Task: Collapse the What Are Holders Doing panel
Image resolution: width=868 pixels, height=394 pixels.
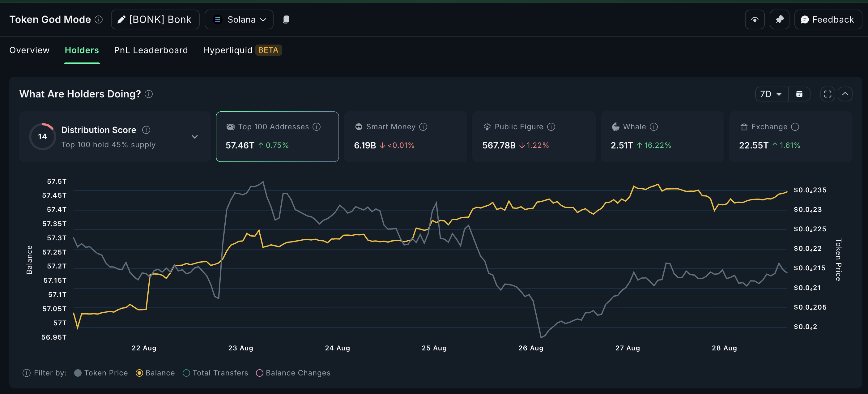Action: (x=845, y=94)
